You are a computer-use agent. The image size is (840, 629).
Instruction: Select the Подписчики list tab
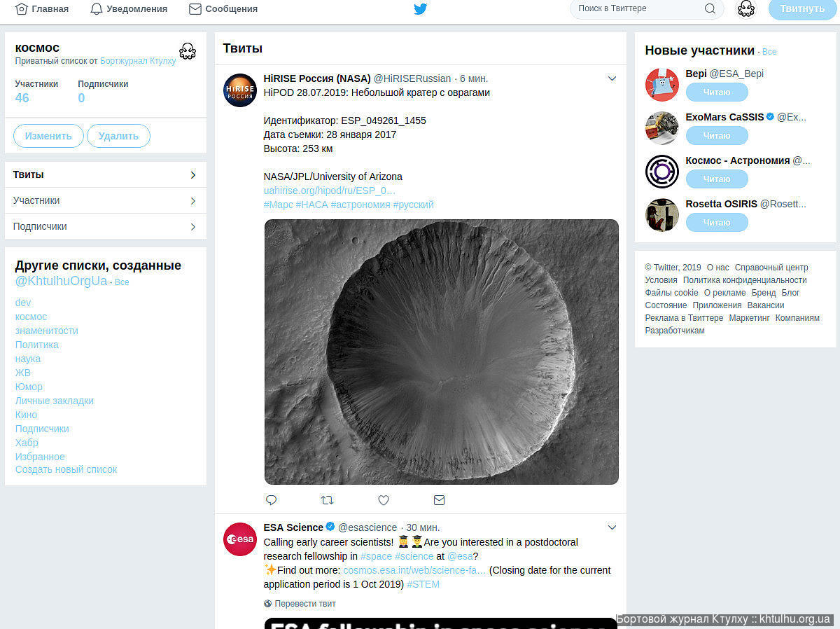click(x=106, y=226)
